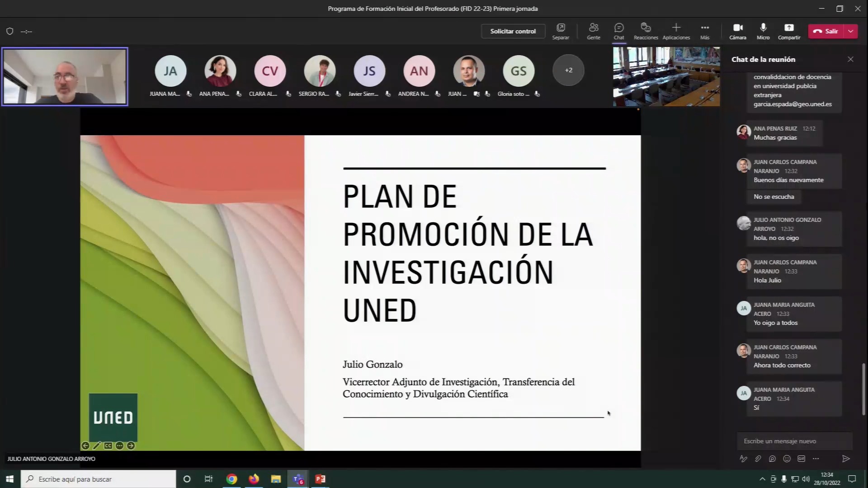
Task: Open the emoji picker in chat
Action: click(787, 459)
